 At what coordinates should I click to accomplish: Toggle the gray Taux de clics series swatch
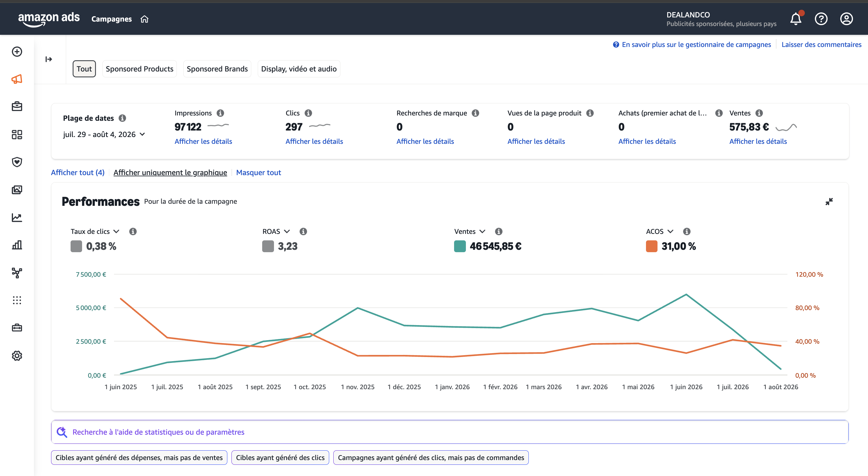(76, 246)
